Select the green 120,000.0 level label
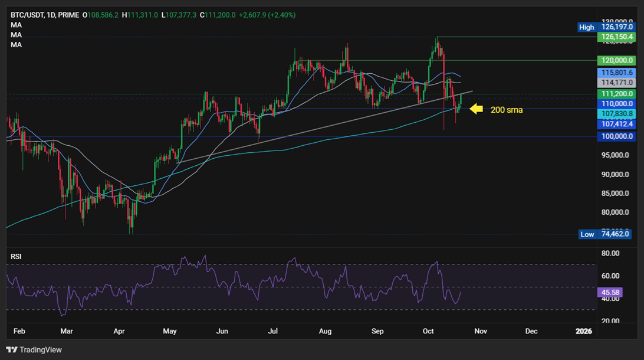 (x=616, y=60)
